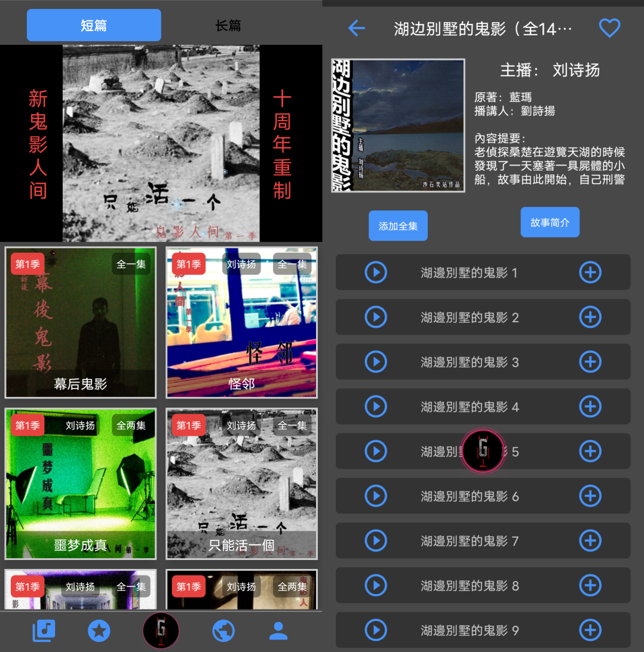Select the 湖邊別墅的鬼影 6 episode title

pos(470,497)
